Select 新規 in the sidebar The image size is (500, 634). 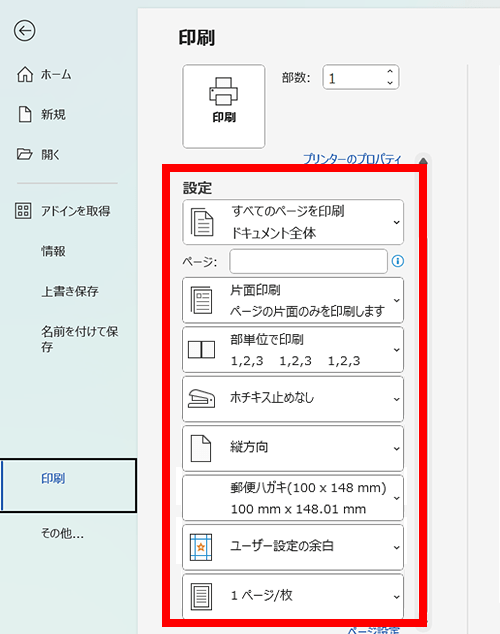coord(53,114)
